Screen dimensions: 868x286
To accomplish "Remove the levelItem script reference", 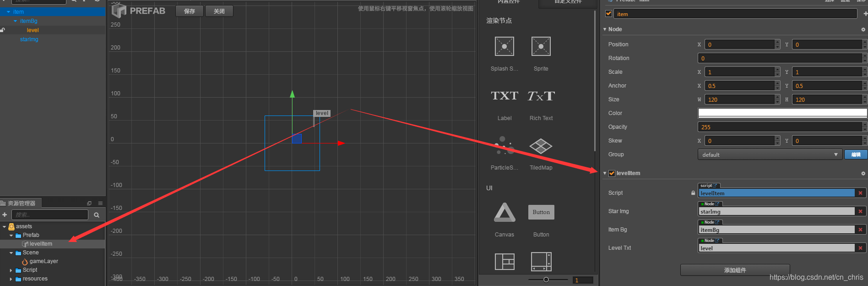I will (861, 193).
